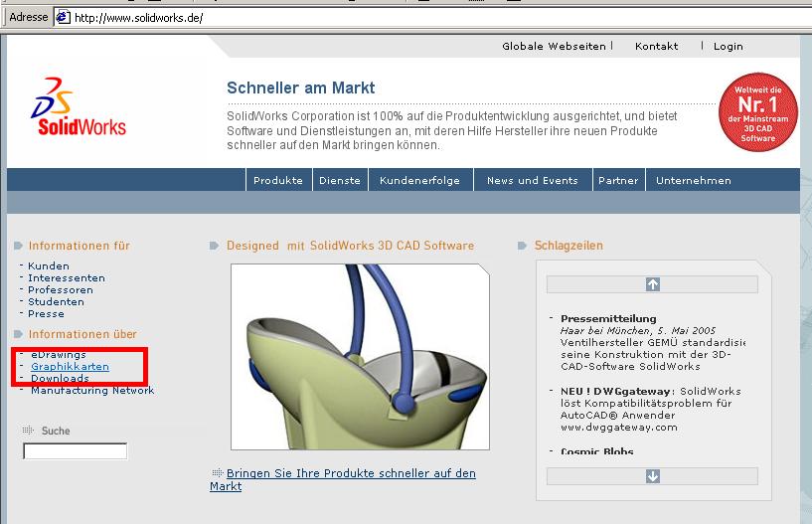Viewport: 812px width, 524px height.
Task: Click the Schlagzeilen section heading
Action: click(x=568, y=246)
